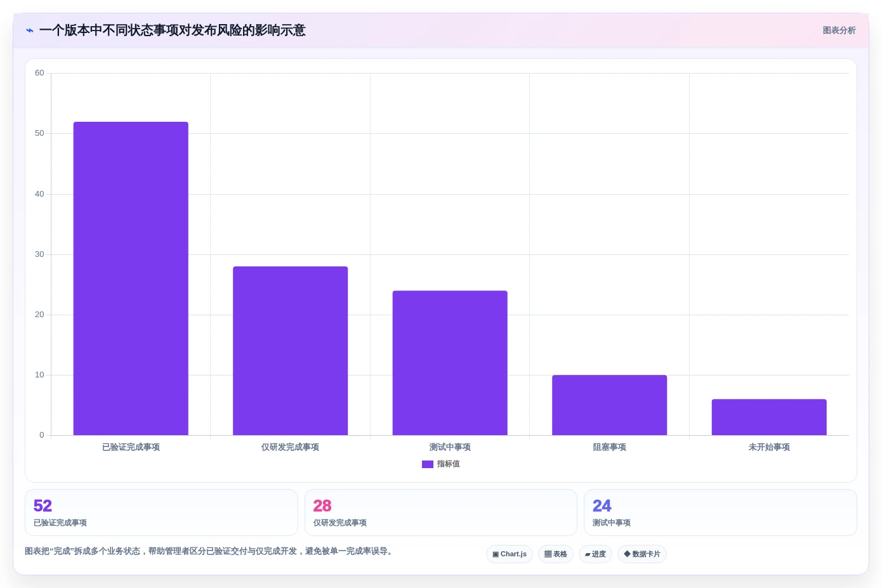Open the card showing 24

click(720, 513)
